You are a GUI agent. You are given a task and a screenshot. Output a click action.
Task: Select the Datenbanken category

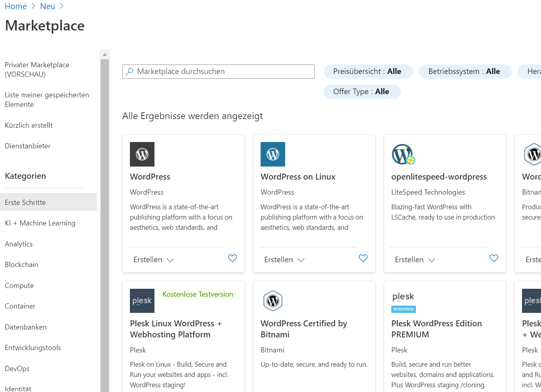(26, 327)
